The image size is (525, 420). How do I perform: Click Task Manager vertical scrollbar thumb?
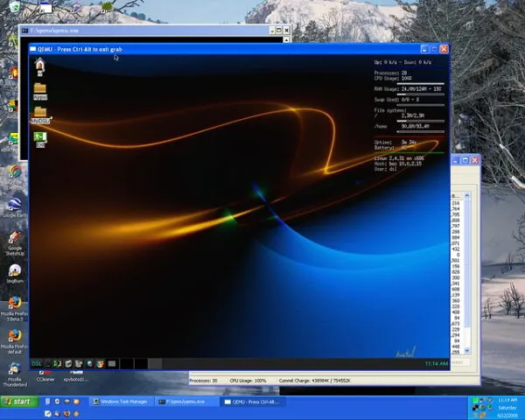[x=466, y=263]
